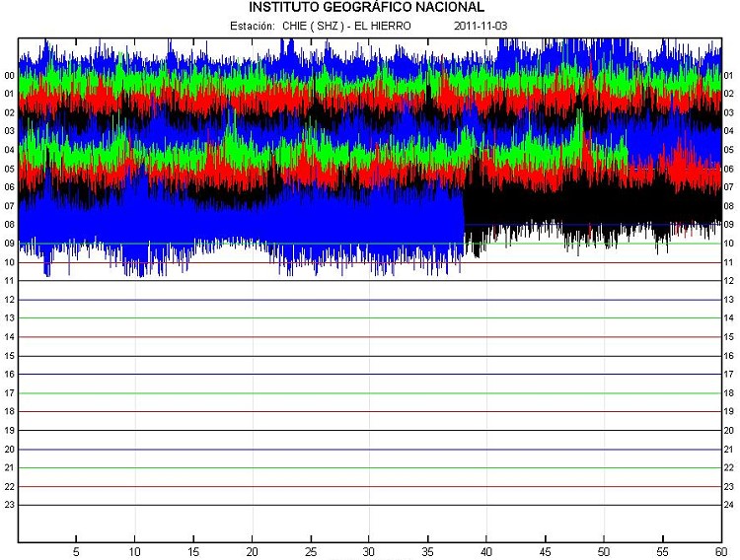Viewport: 740px width, 560px height.
Task: Click minute label 35 on bottom axis
Action: (x=427, y=551)
